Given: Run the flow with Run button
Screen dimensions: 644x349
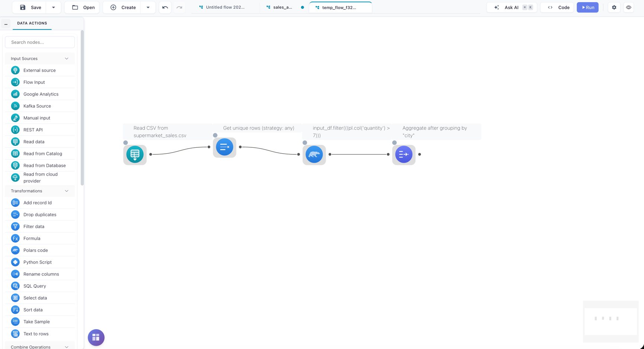Looking at the screenshot, I should click(x=587, y=7).
